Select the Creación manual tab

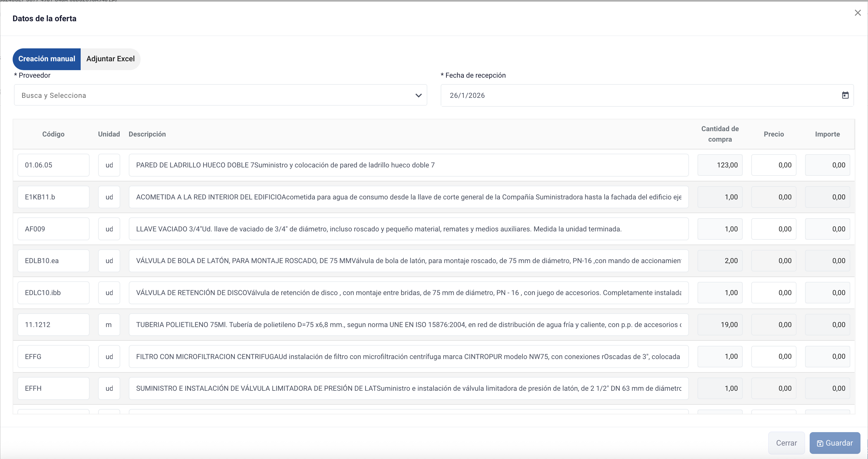click(x=47, y=59)
